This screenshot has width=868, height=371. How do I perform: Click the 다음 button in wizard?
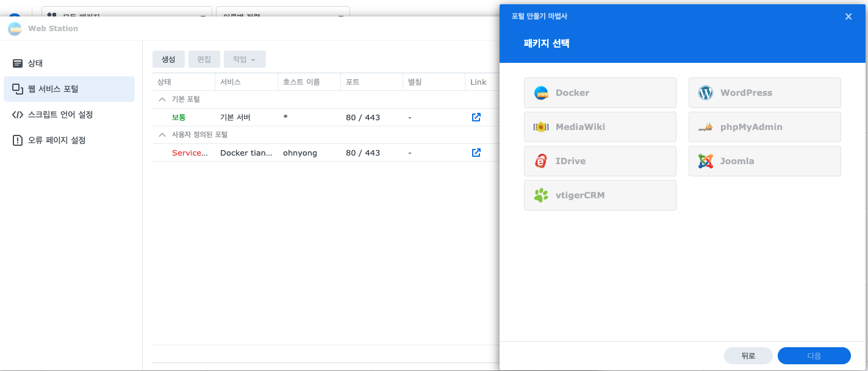(x=814, y=356)
